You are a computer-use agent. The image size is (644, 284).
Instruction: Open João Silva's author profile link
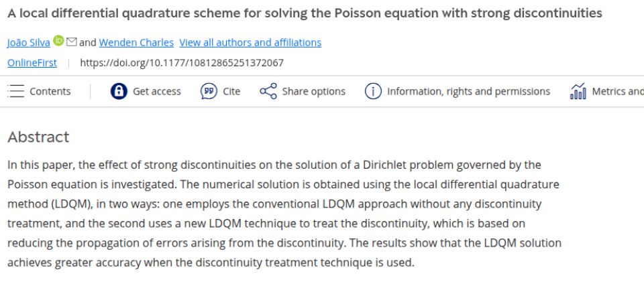pyautogui.click(x=28, y=42)
